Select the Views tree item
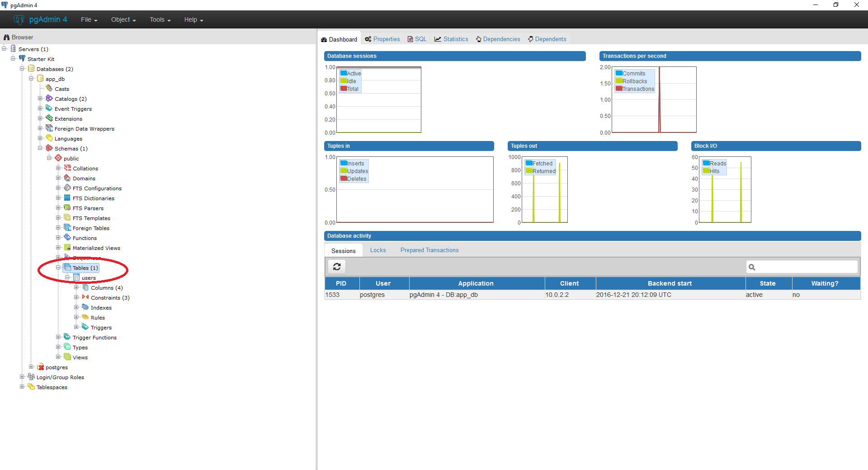Screen dimensions: 868x470 point(80,357)
